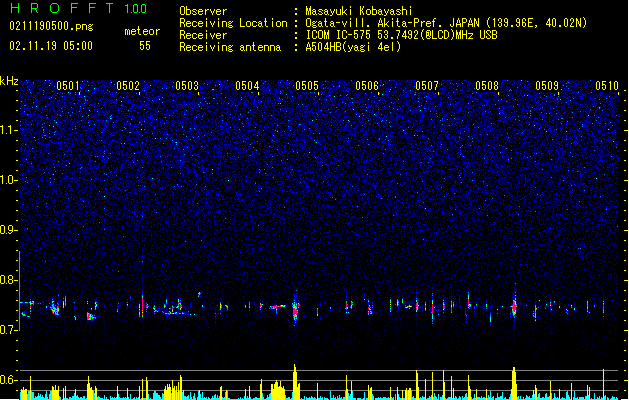Viewport: 629px width, 400px height.
Task: Click the HROFFT program title text
Action: 62,8
